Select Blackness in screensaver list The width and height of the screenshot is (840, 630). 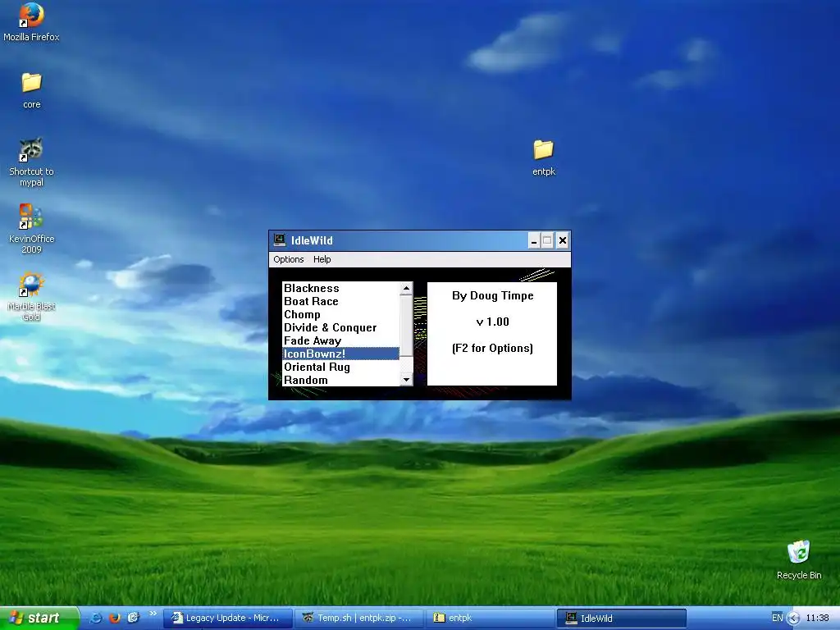pyautogui.click(x=340, y=288)
